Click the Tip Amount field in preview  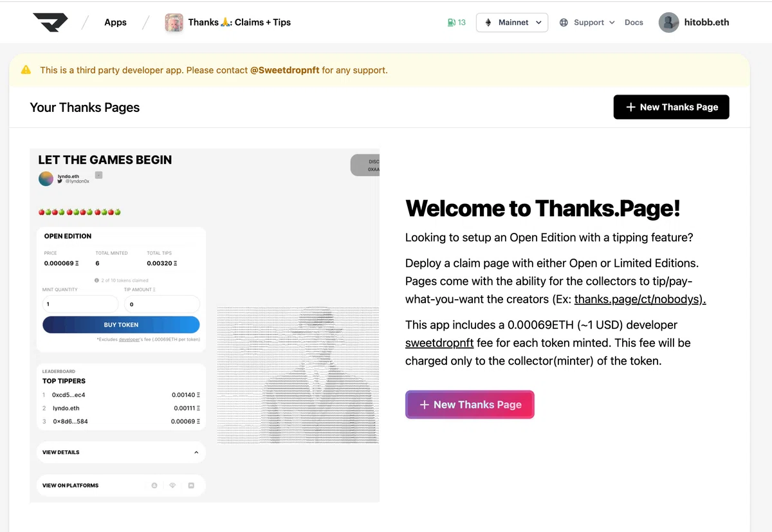(x=161, y=304)
